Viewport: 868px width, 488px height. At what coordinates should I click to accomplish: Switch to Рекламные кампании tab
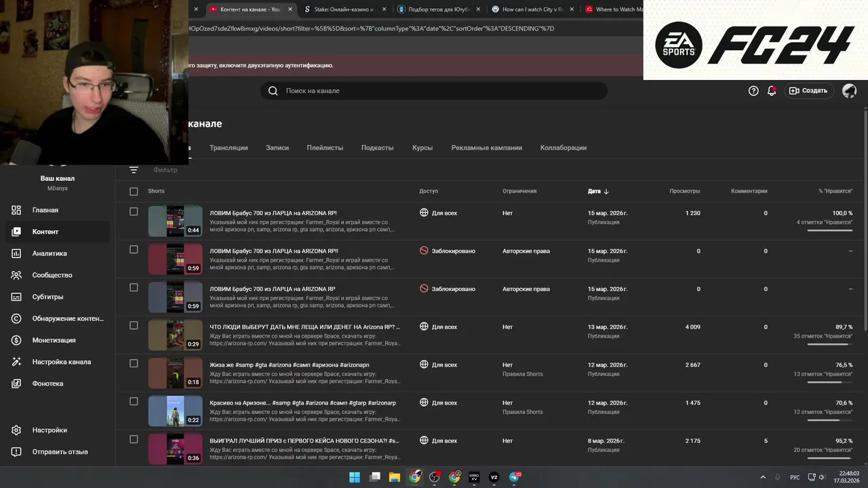coord(487,148)
